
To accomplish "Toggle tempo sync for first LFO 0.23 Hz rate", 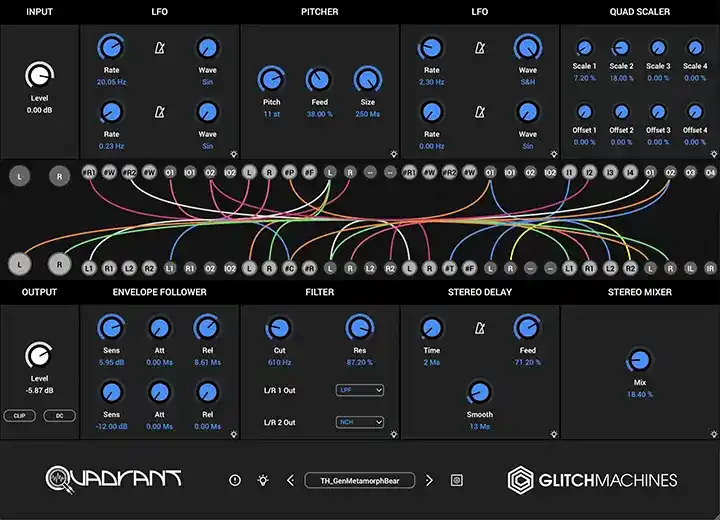I will pos(159,112).
